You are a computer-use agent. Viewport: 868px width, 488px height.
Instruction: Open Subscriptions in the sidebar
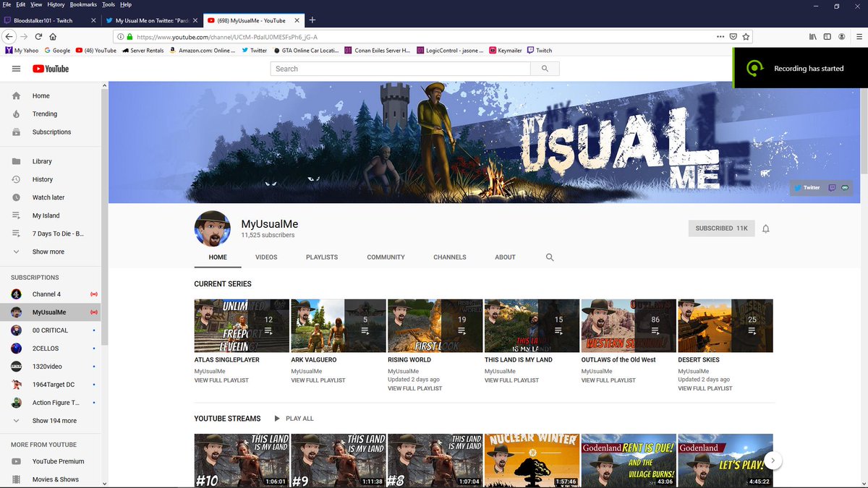point(51,132)
